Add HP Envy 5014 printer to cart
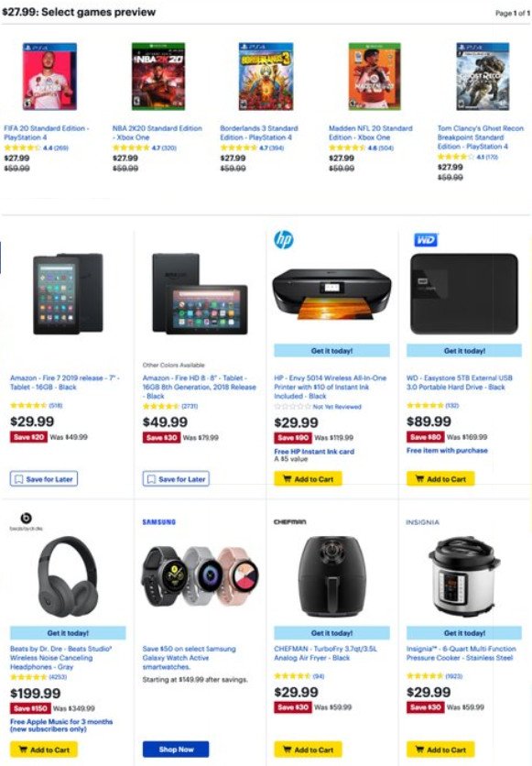Screen dimensions: 532x766 pos(308,479)
